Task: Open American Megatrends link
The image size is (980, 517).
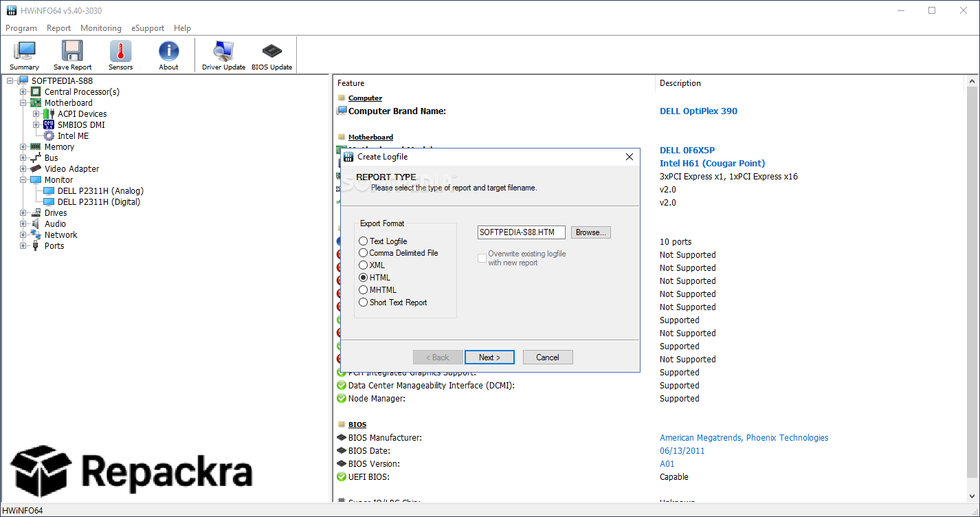Action: (x=700, y=438)
